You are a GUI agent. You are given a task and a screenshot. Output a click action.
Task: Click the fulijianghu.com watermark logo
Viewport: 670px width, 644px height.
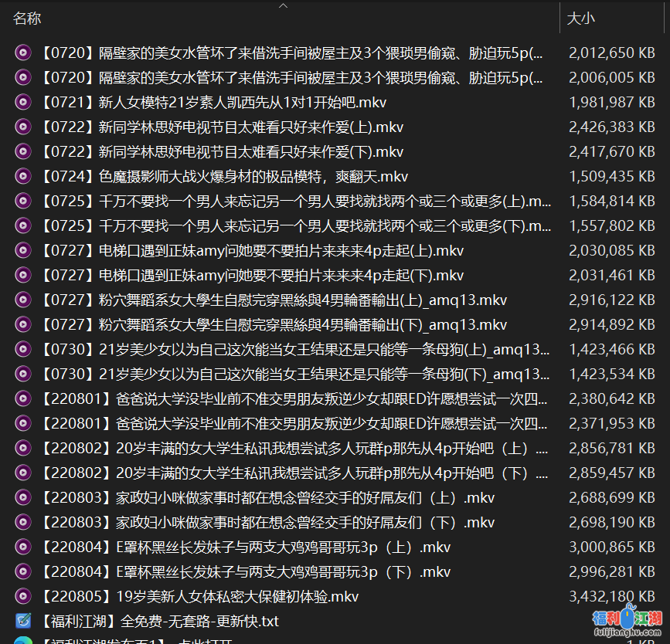coord(627,622)
